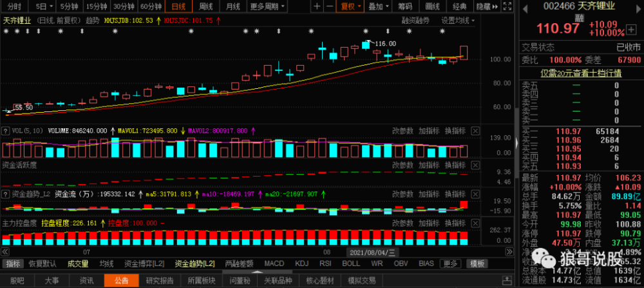
Task: Click the 模板 template button
Action: tap(477, 264)
